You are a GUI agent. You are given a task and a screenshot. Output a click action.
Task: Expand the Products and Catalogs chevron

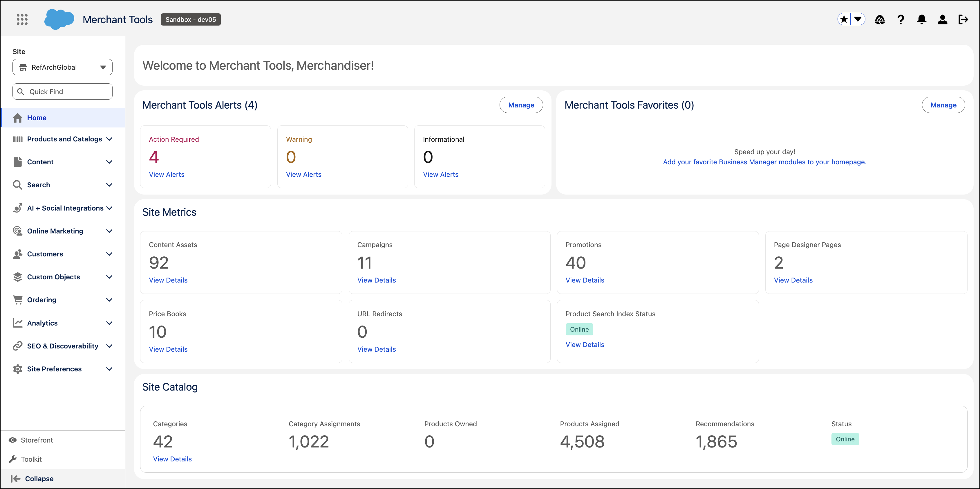coord(109,139)
